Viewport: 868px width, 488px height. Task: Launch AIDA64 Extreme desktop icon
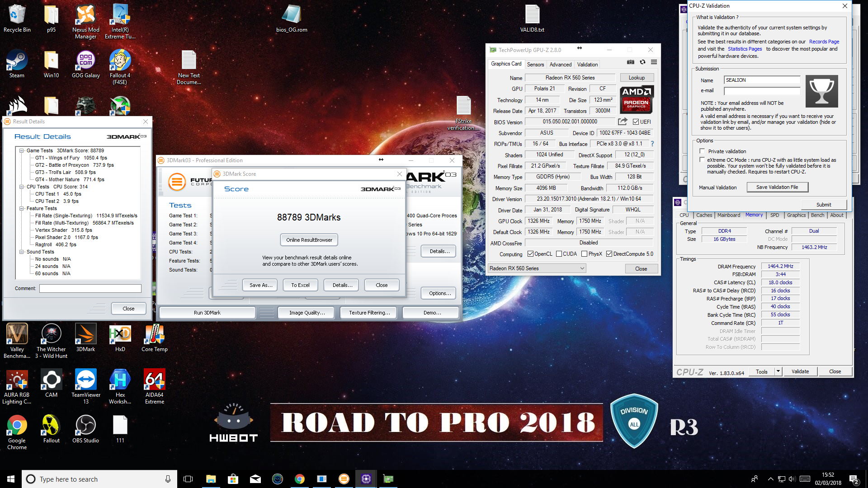point(154,386)
